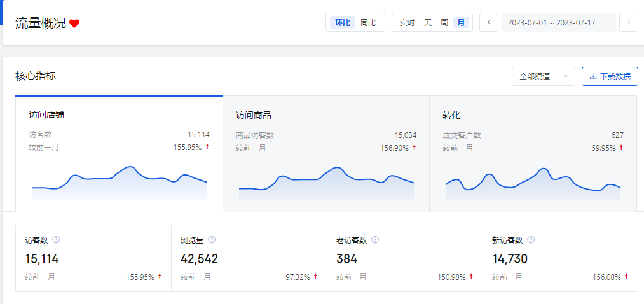Click help icon next to 老访客数
This screenshot has height=304, width=644.
coord(375,240)
